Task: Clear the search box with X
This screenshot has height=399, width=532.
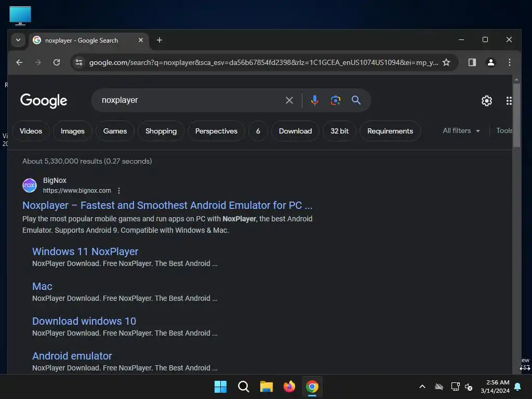Action: 289,100
